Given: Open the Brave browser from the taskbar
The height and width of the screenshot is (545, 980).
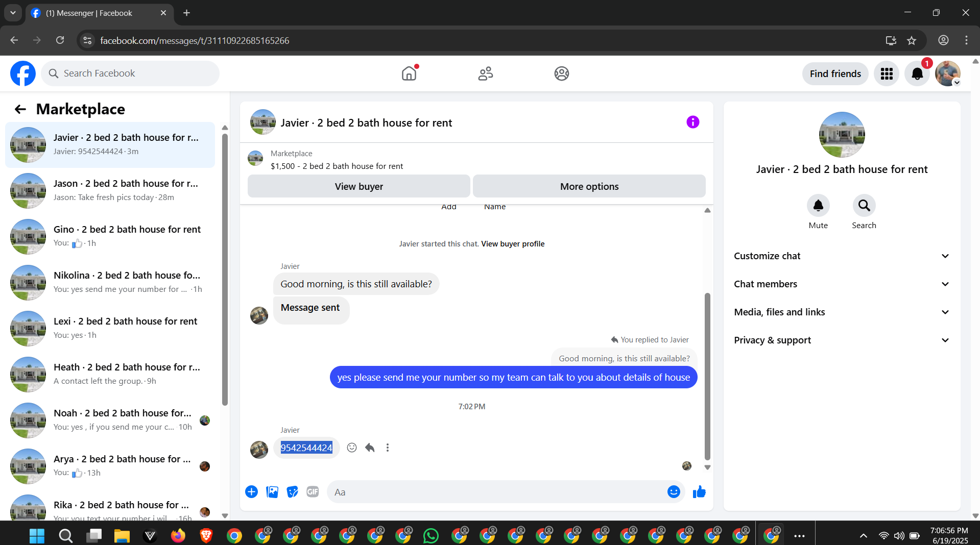Looking at the screenshot, I should pyautogui.click(x=206, y=536).
